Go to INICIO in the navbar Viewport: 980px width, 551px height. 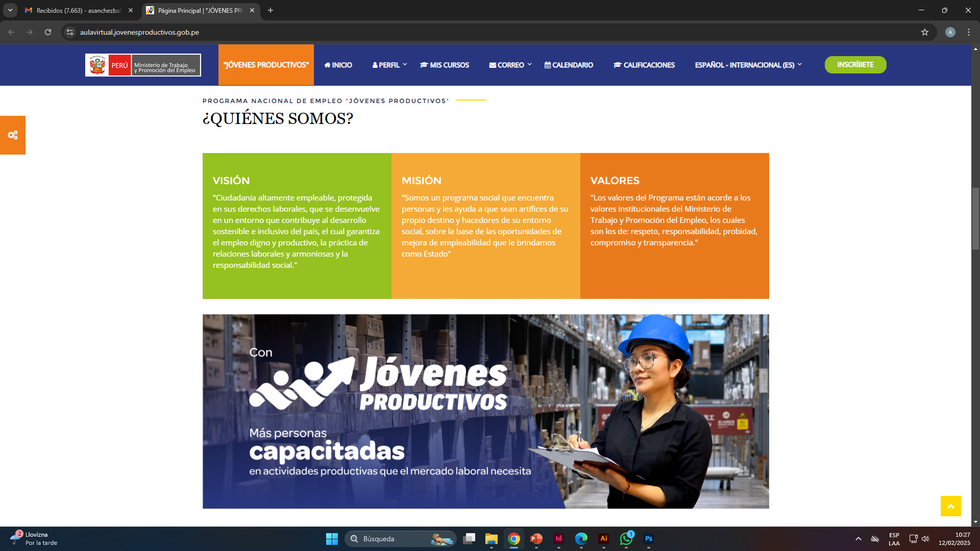click(338, 65)
